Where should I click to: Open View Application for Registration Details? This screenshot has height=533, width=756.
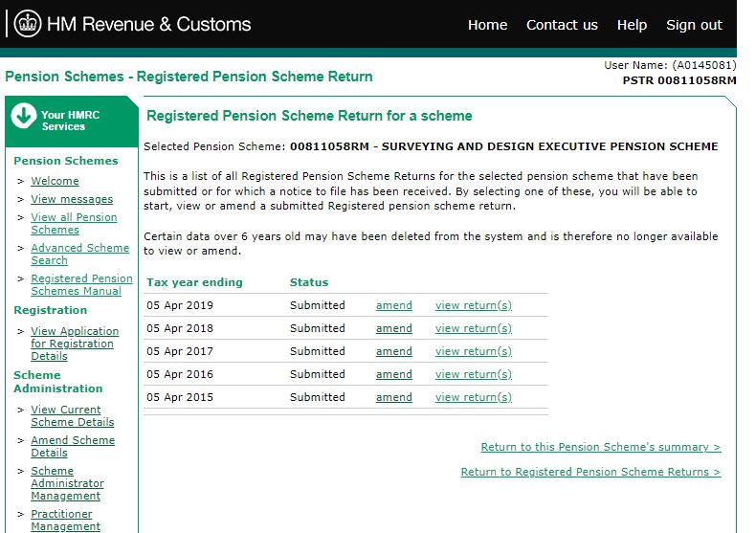point(75,344)
